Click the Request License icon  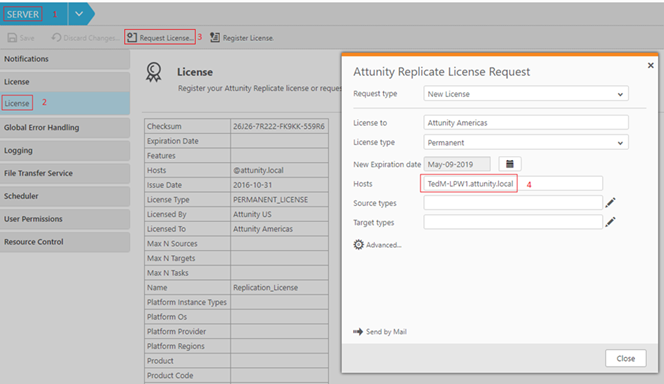pyautogui.click(x=132, y=37)
